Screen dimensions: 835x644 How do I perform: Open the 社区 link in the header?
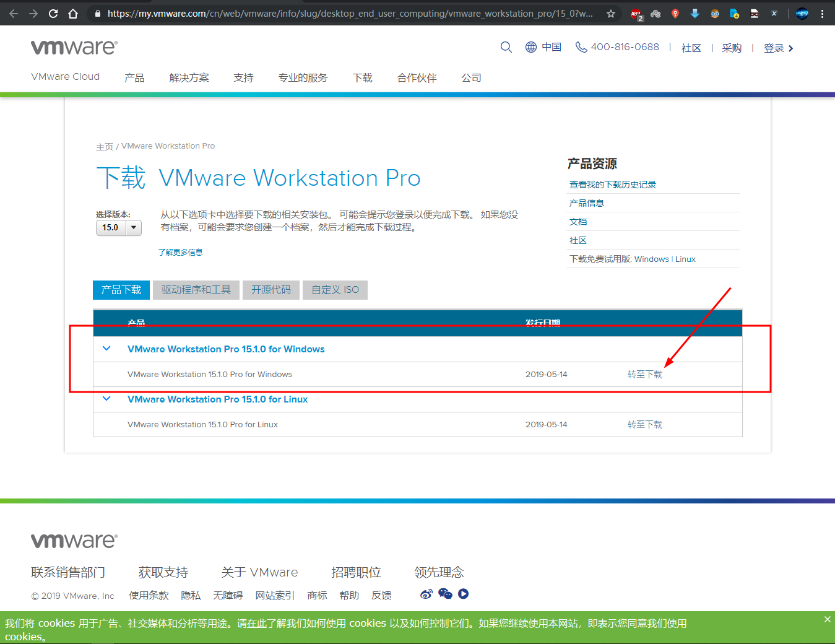(691, 48)
